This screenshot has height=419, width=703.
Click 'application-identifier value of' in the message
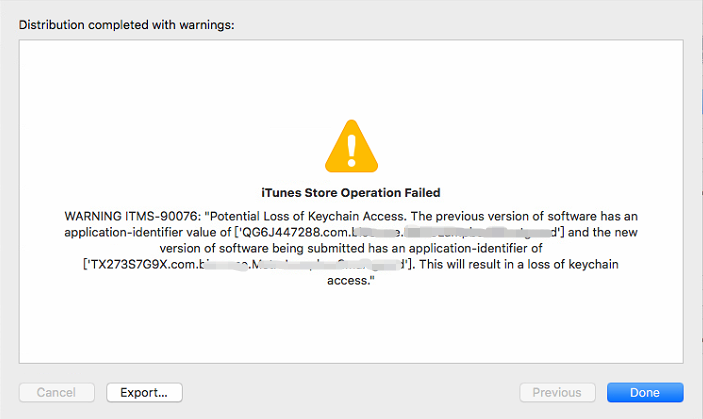(148, 232)
